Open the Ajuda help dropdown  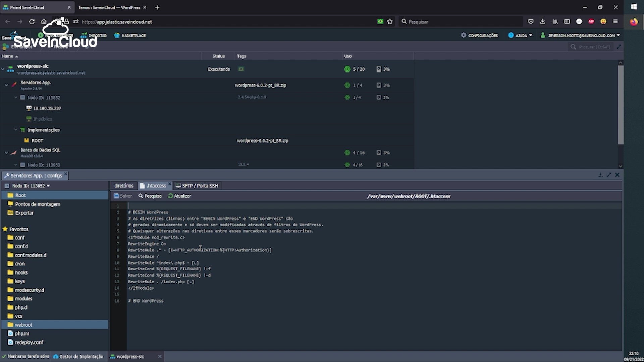click(520, 35)
